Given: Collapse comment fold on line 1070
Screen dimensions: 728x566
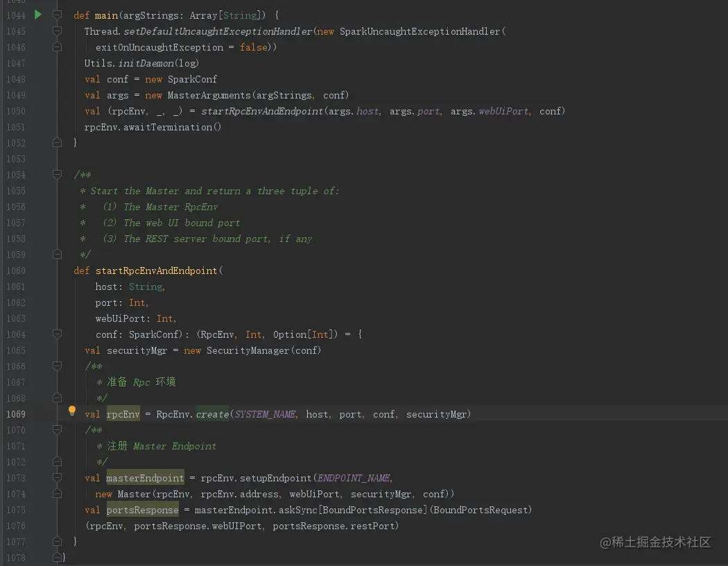Looking at the screenshot, I should pyautogui.click(x=57, y=430).
